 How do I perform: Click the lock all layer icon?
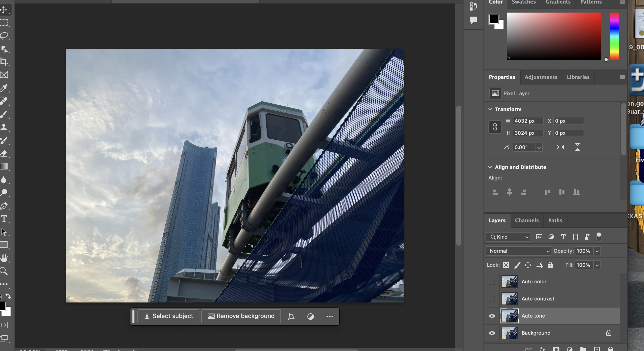tap(550, 265)
